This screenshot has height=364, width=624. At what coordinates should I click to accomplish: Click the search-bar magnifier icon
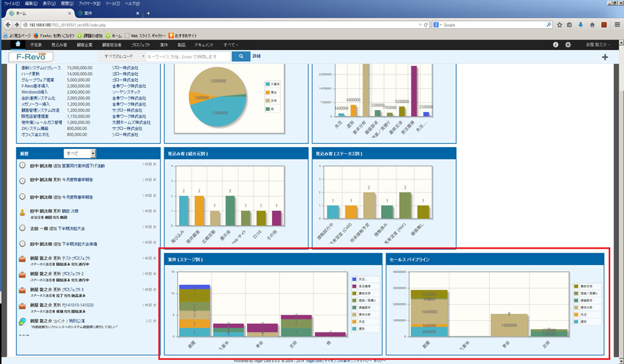click(x=549, y=24)
